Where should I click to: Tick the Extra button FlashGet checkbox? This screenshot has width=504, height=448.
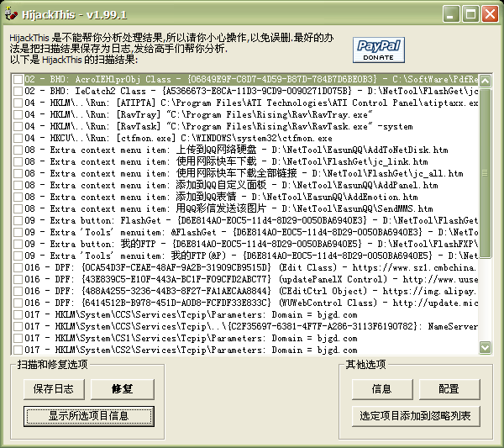coord(18,220)
